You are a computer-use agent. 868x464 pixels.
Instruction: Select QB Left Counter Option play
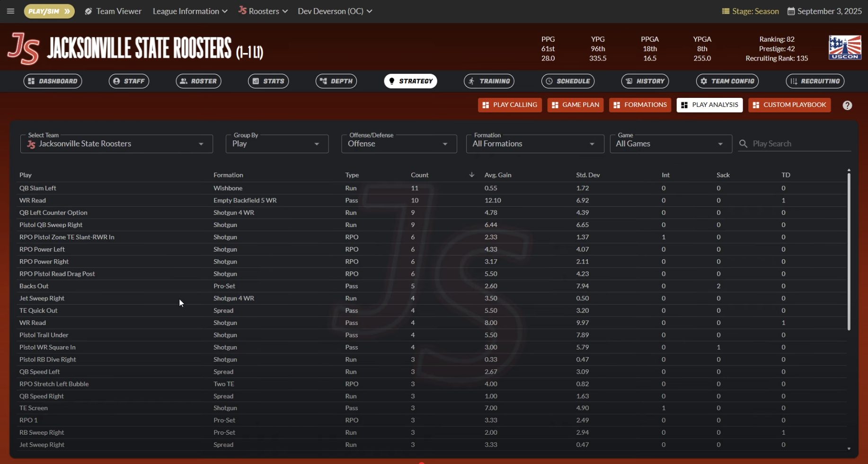[433, 213]
